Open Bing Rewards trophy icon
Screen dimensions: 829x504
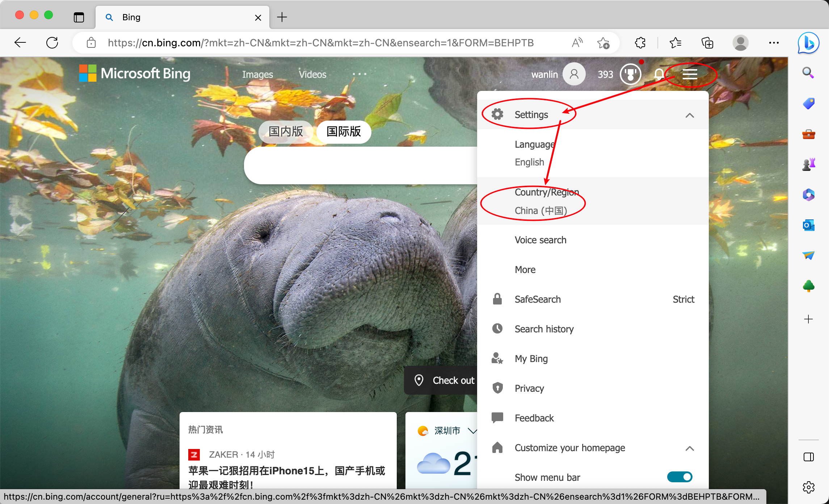pos(630,74)
